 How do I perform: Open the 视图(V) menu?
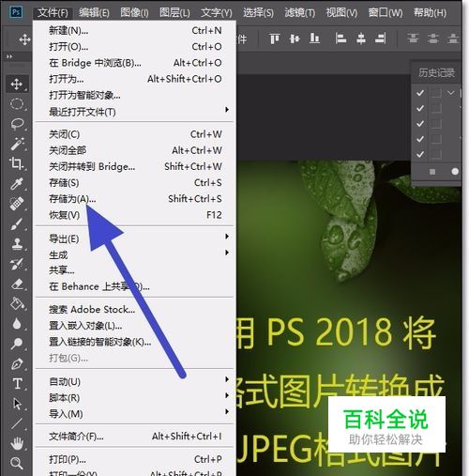click(x=341, y=13)
